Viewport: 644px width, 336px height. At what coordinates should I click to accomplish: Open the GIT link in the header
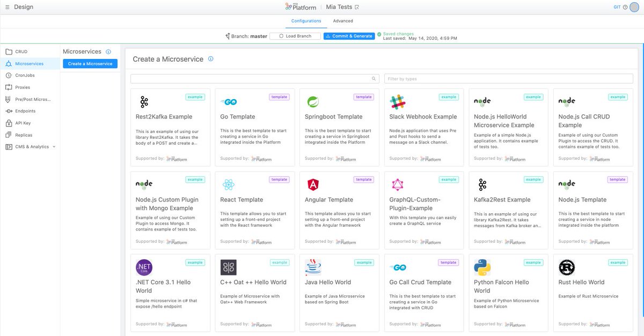point(617,7)
